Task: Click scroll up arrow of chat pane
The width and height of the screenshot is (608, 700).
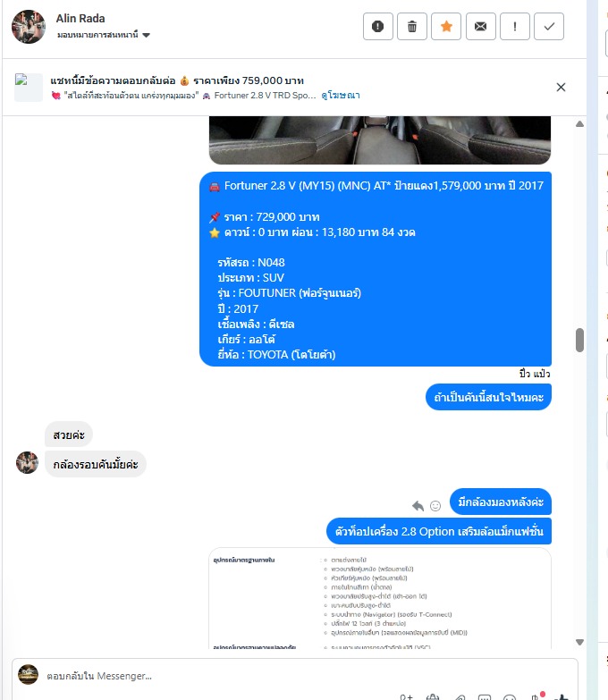Action: 579,124
